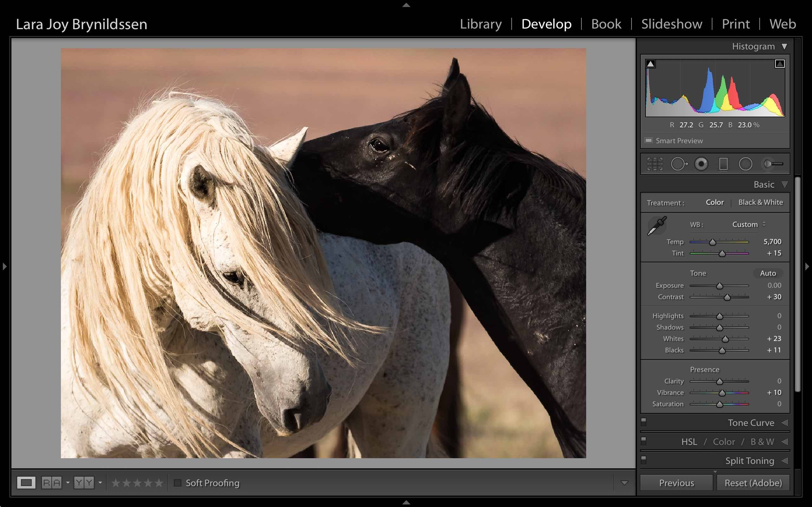Viewport: 812px width, 507px height.
Task: Open the Red Eye Correction tool
Action: coord(702,164)
